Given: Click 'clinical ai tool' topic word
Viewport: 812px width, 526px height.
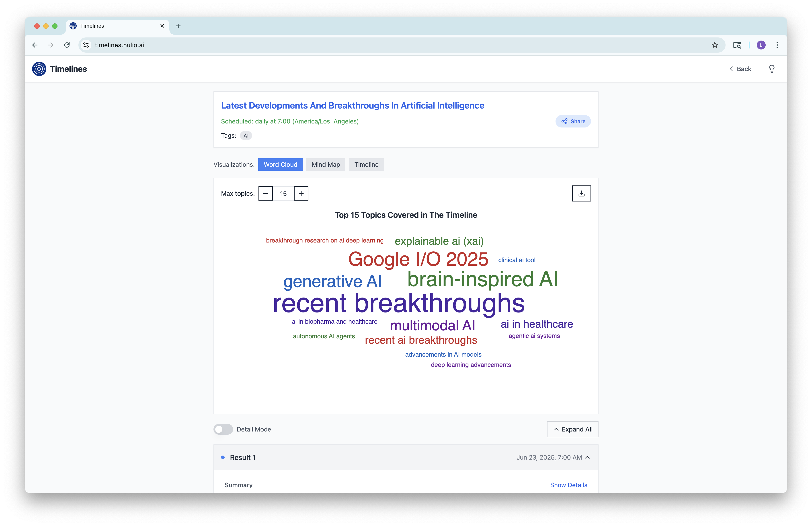Looking at the screenshot, I should pos(517,260).
